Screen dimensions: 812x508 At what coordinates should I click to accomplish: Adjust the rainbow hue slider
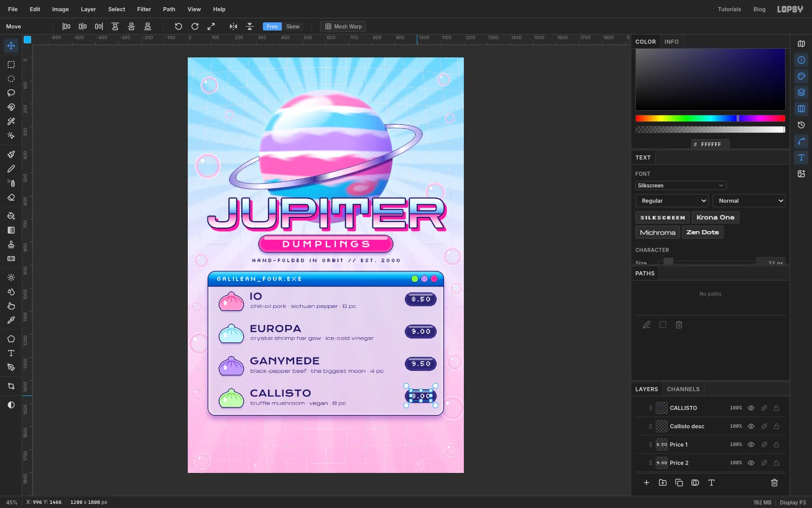pyautogui.click(x=710, y=118)
